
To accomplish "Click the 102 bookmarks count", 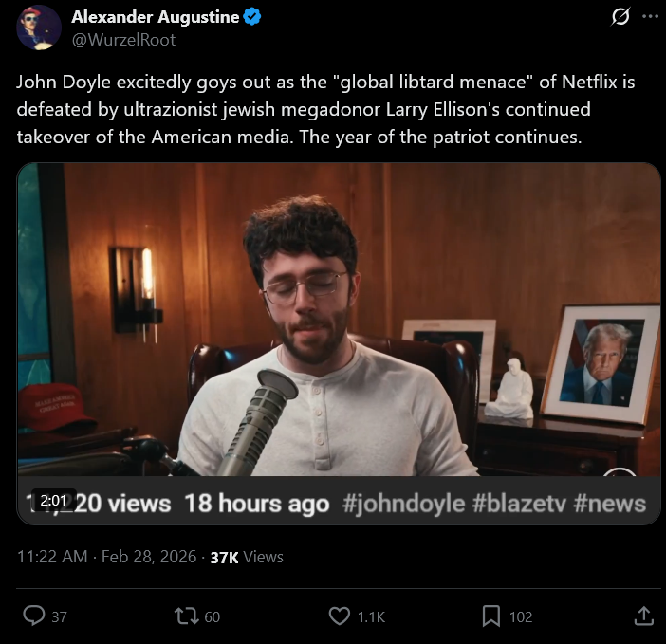I will coord(521,616).
